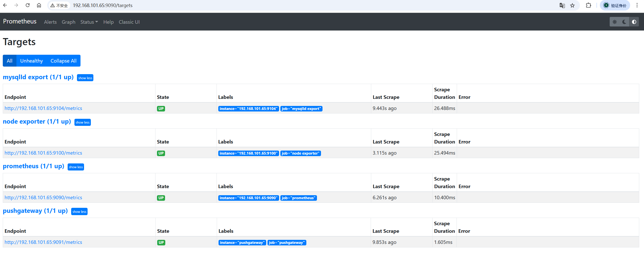Open the 192.168.101.65:9104/metrics endpoint
644x258 pixels.
[43, 108]
